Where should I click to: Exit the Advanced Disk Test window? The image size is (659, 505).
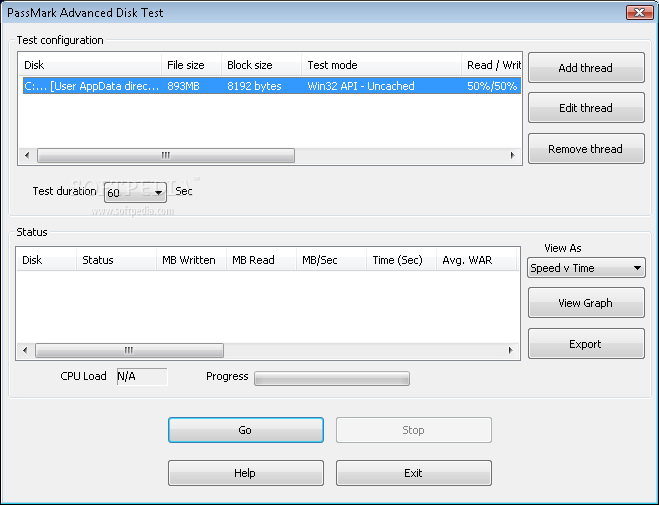point(414,473)
